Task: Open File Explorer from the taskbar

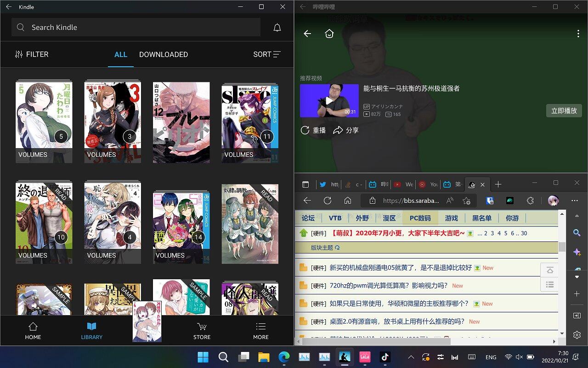Action: 263,357
